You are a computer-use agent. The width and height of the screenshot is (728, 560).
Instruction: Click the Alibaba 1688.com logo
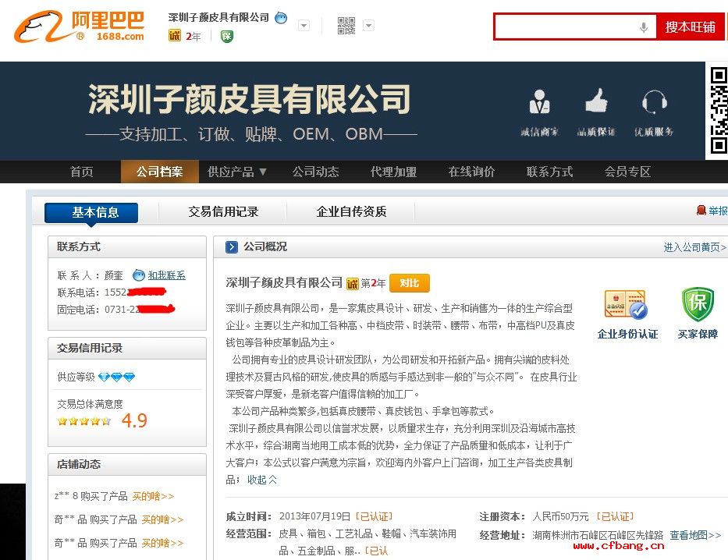[80, 27]
